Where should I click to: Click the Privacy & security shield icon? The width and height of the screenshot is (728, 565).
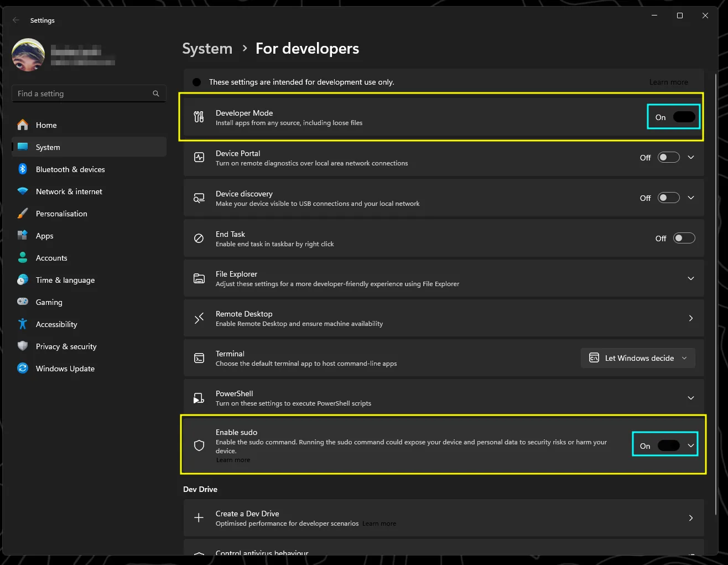(x=23, y=346)
